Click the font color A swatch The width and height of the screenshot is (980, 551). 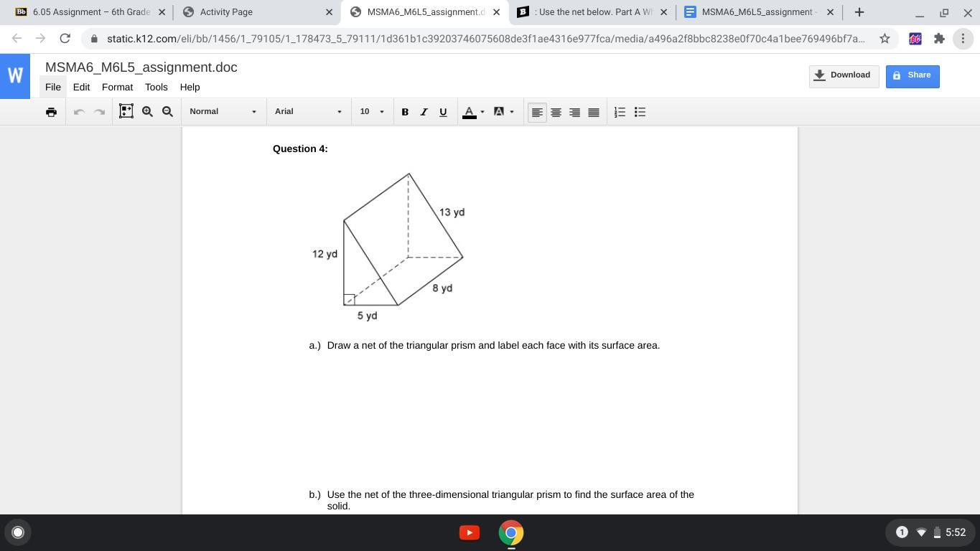[470, 112]
